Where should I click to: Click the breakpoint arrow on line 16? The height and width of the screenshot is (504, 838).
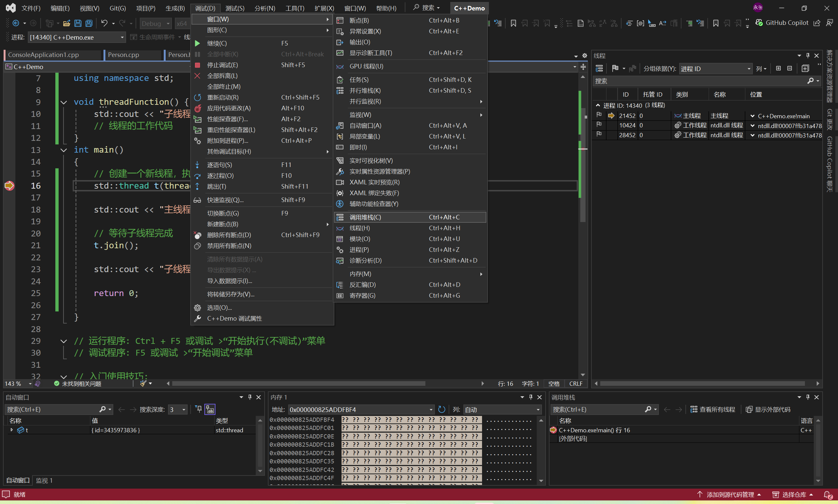pyautogui.click(x=9, y=186)
